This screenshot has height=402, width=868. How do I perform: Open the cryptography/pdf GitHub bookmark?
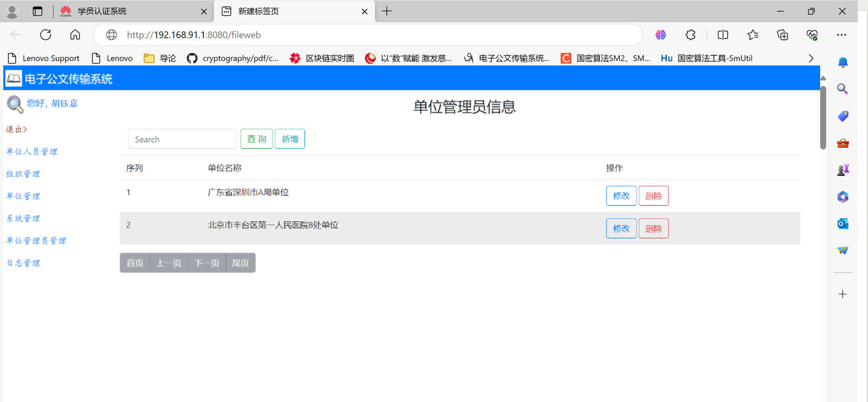pos(233,58)
